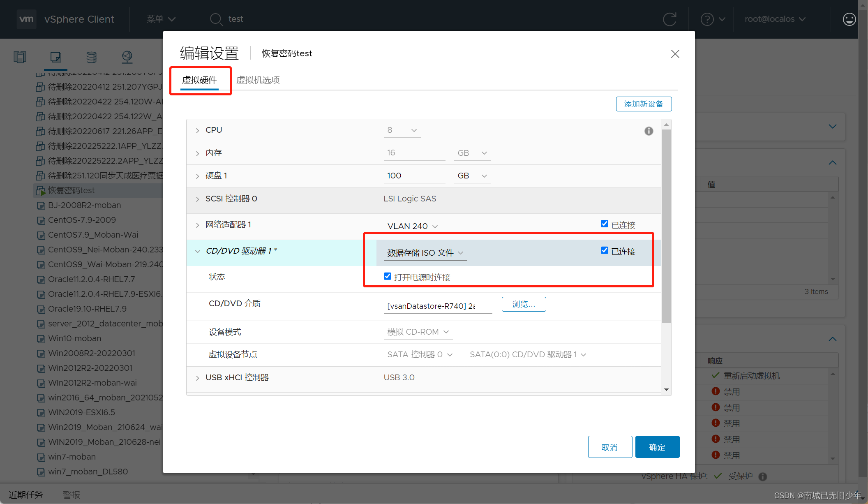This screenshot has height=504, width=868.
Task: Expand the 硬盘 1 row
Action: point(197,176)
